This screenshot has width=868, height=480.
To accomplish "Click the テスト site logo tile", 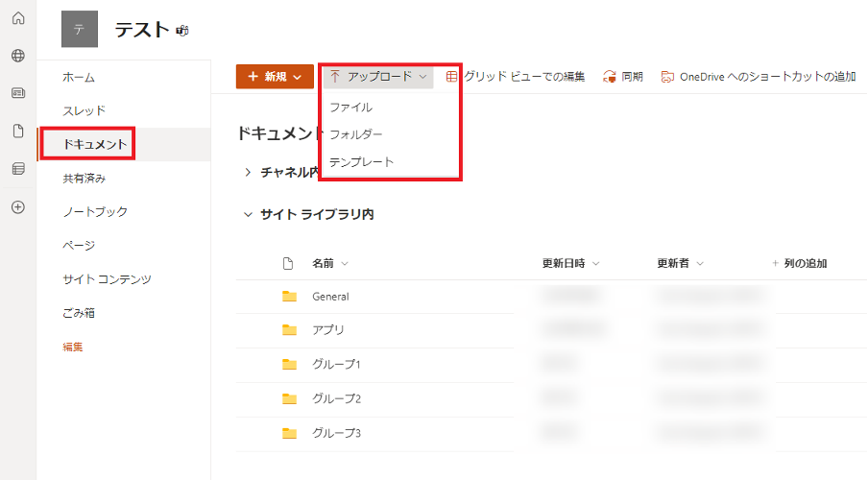I will pyautogui.click(x=79, y=30).
